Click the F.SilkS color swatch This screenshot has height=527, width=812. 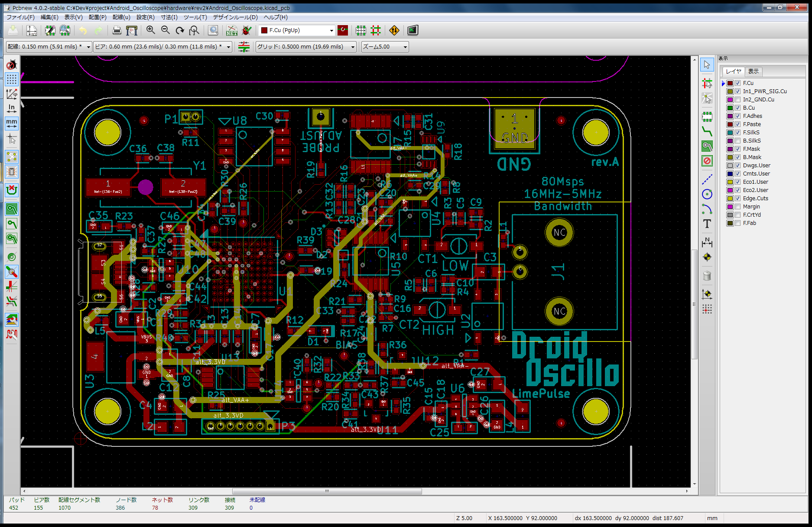[730, 133]
